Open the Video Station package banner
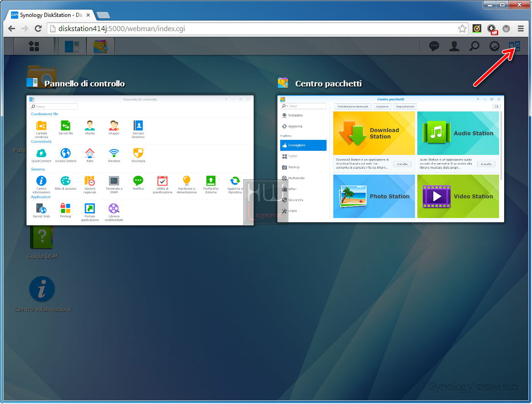 (x=458, y=197)
